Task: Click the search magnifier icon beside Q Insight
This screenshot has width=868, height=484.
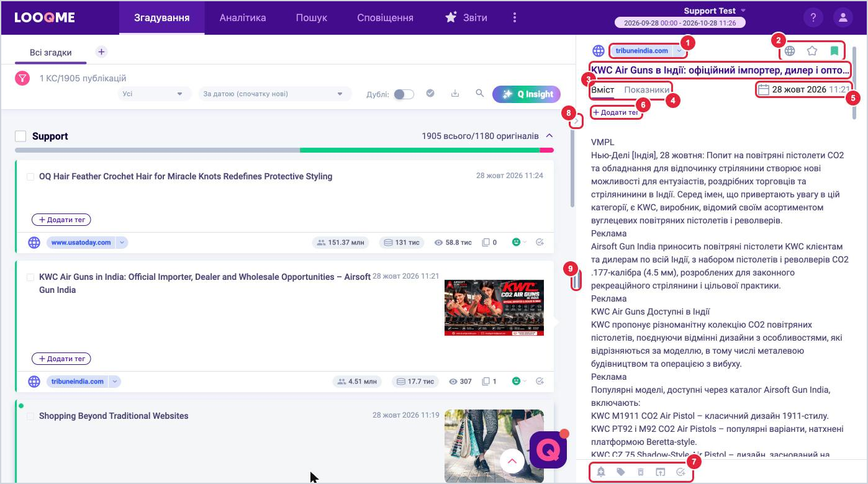Action: (x=480, y=93)
